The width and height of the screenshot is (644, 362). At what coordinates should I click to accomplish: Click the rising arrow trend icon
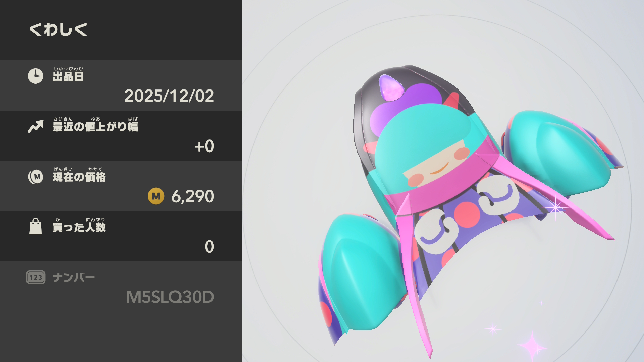[36, 126]
